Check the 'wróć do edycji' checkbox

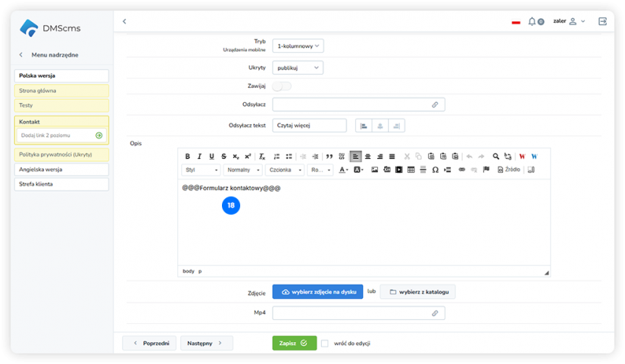[325, 343]
